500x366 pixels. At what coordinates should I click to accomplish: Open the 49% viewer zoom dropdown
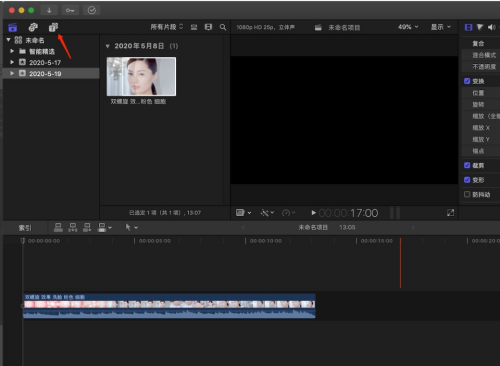pos(408,27)
